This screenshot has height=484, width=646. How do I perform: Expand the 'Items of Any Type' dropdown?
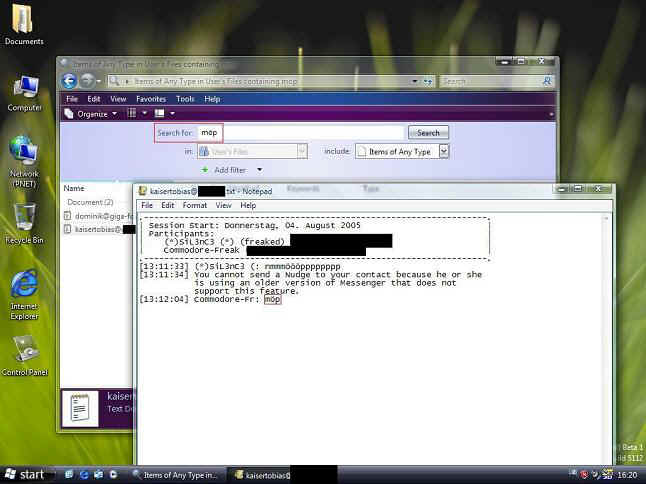[443, 151]
